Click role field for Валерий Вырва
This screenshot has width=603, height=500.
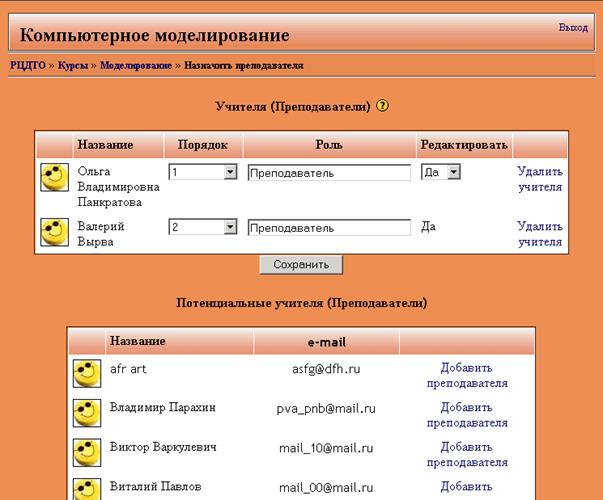[329, 227]
